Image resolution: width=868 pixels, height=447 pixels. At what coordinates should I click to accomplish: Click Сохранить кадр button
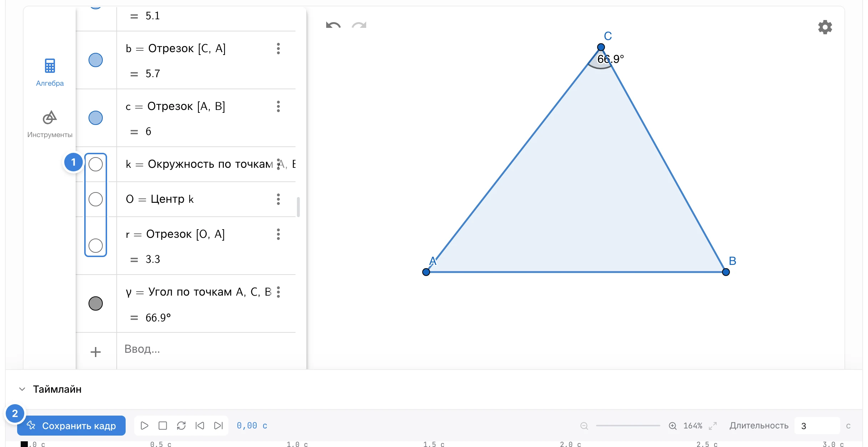click(71, 426)
